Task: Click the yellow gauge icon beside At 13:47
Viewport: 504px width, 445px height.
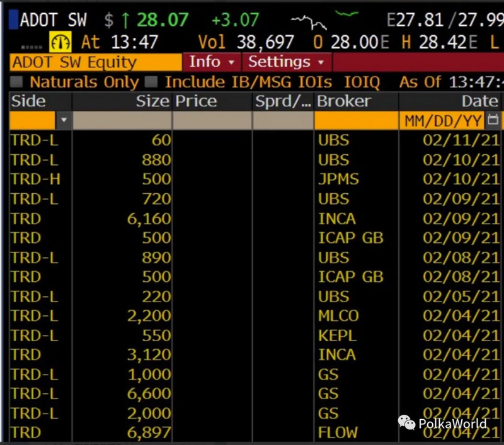Action: [60, 42]
